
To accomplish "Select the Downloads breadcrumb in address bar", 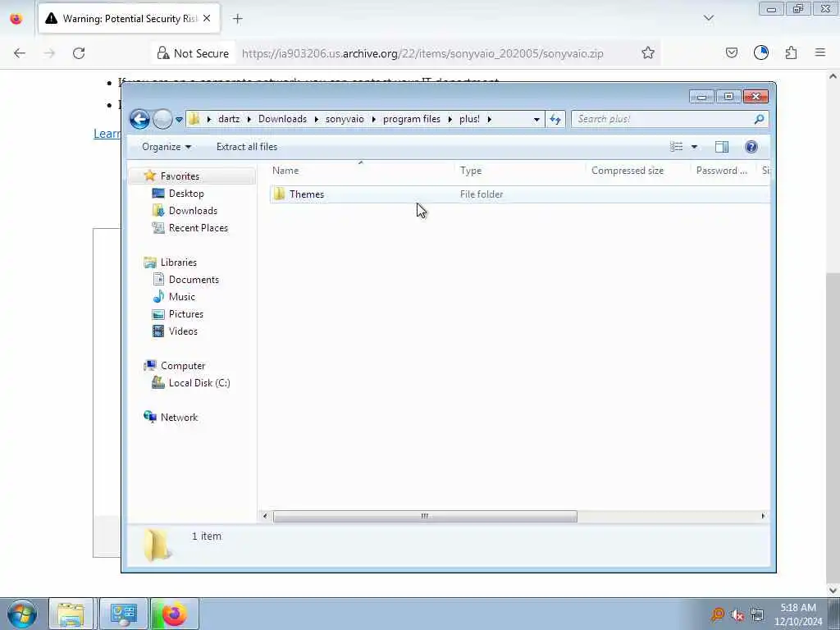I will point(282,119).
